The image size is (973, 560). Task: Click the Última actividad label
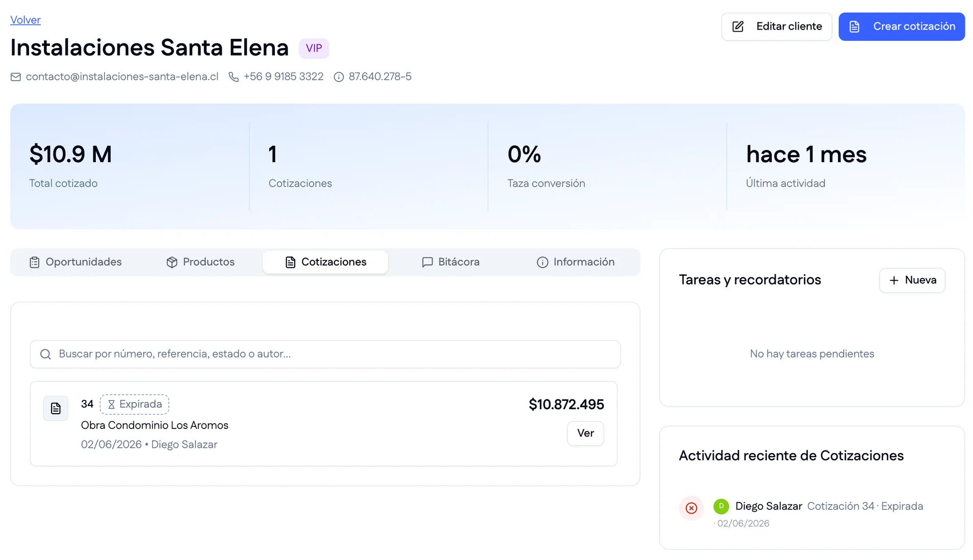785,183
